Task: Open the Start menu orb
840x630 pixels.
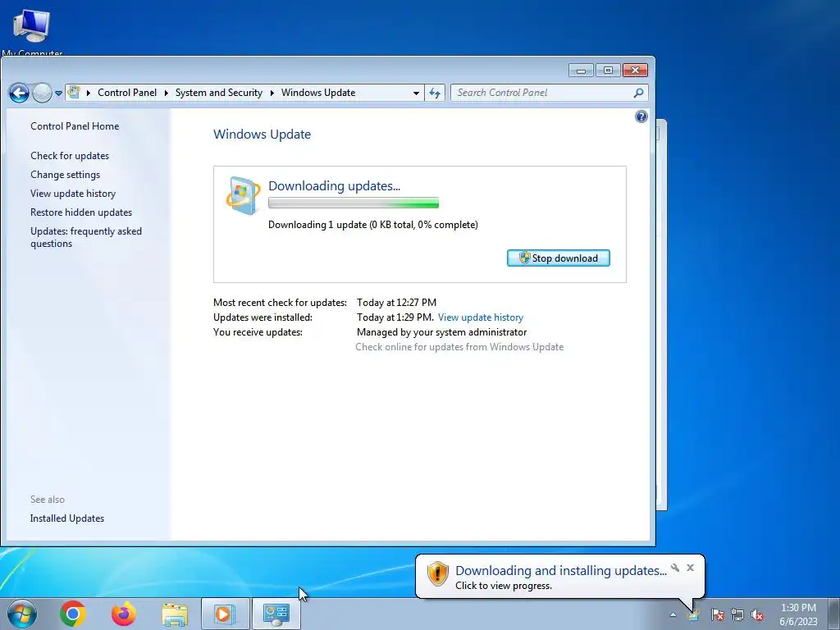Action: [x=22, y=614]
